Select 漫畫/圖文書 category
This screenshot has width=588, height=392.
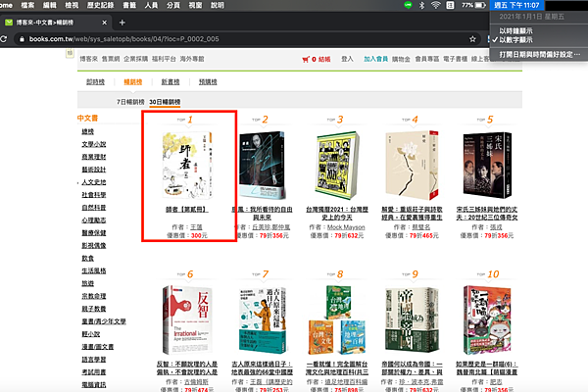pos(97,347)
